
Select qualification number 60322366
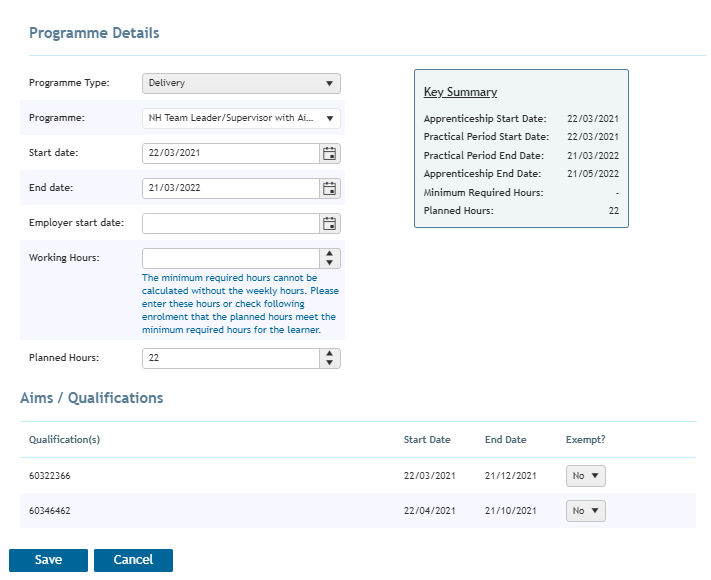click(x=50, y=476)
